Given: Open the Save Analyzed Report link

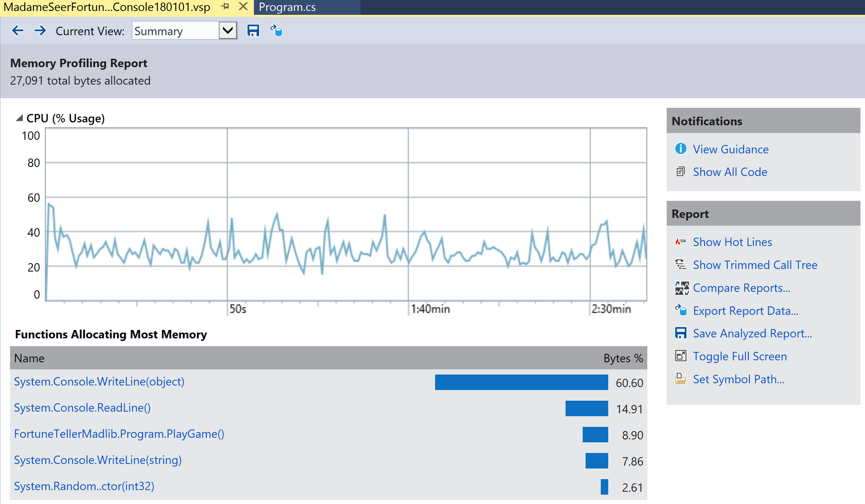Looking at the screenshot, I should click(752, 334).
